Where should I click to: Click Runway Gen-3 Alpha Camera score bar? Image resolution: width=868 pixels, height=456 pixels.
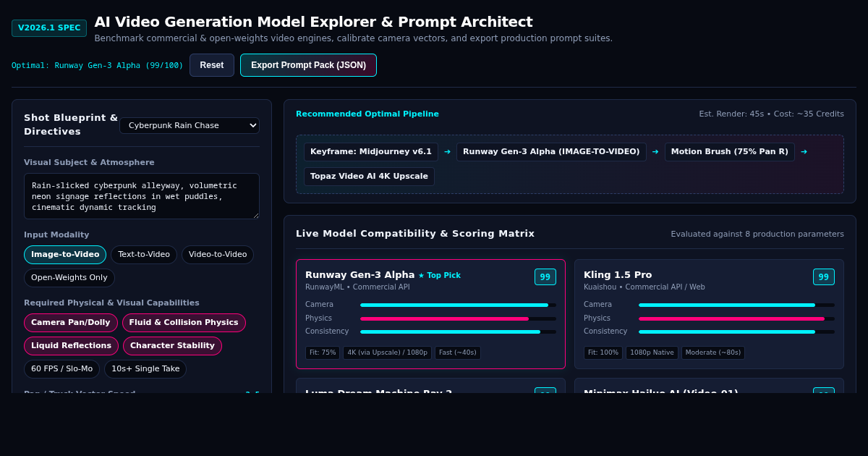click(x=459, y=305)
